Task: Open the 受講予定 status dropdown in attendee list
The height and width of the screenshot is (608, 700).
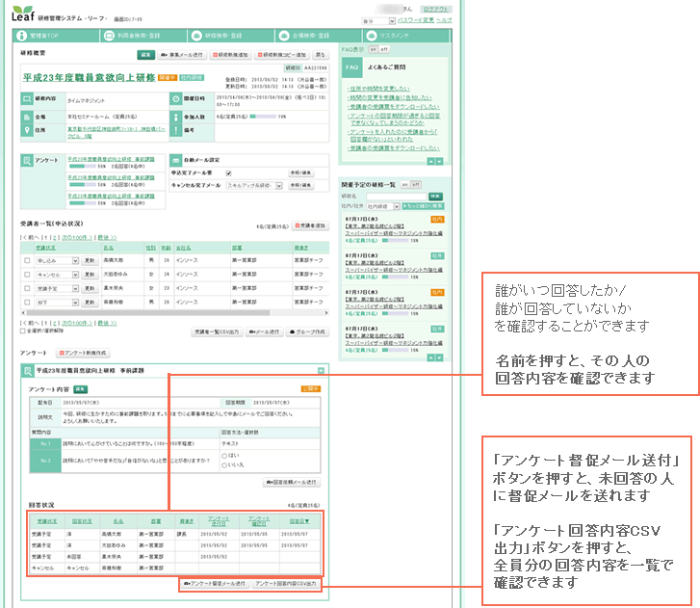Action: [57, 289]
